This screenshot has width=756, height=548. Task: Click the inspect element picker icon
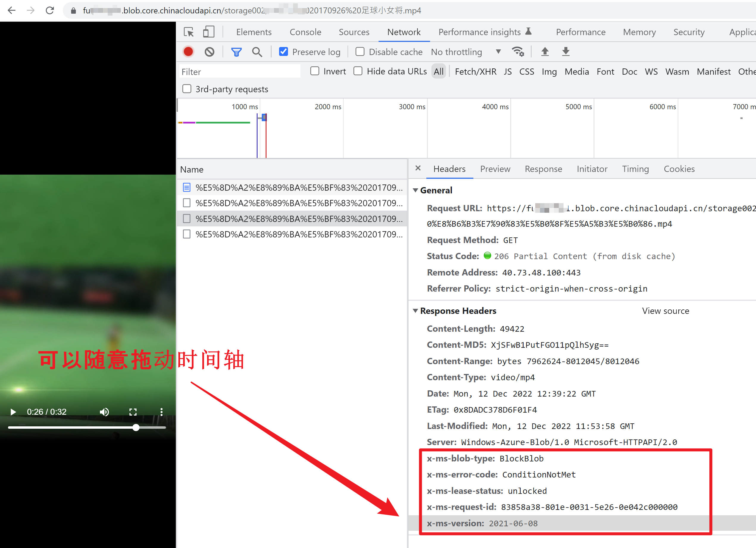tap(189, 32)
